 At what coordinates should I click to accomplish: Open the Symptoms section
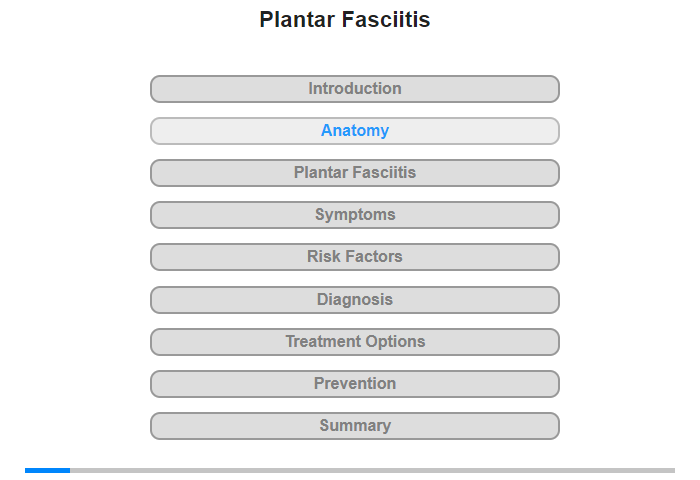pyautogui.click(x=354, y=215)
